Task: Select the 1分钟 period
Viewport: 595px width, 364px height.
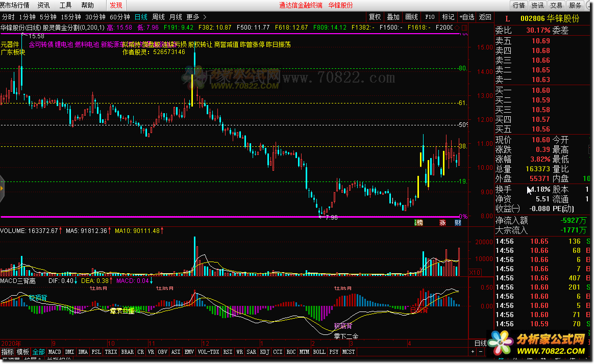Action: 28,17
